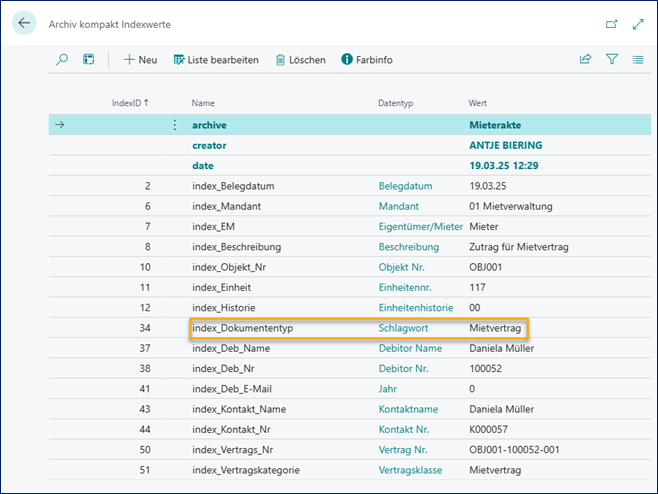Open page in new window icon
The height and width of the screenshot is (494, 658).
[612, 23]
